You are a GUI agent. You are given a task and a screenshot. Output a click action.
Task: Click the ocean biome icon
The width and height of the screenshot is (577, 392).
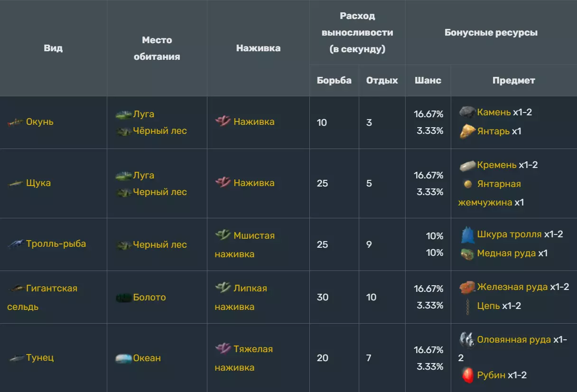point(123,358)
